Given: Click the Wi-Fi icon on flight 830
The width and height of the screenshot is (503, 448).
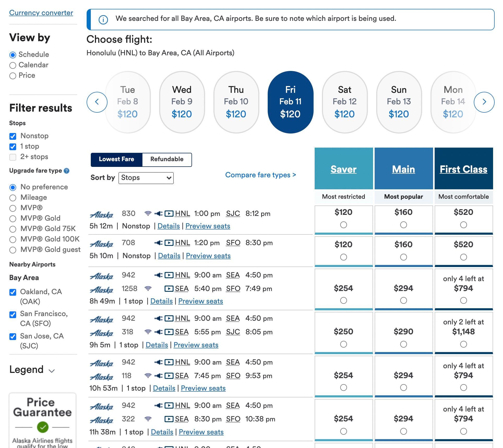Looking at the screenshot, I should 148,214.
